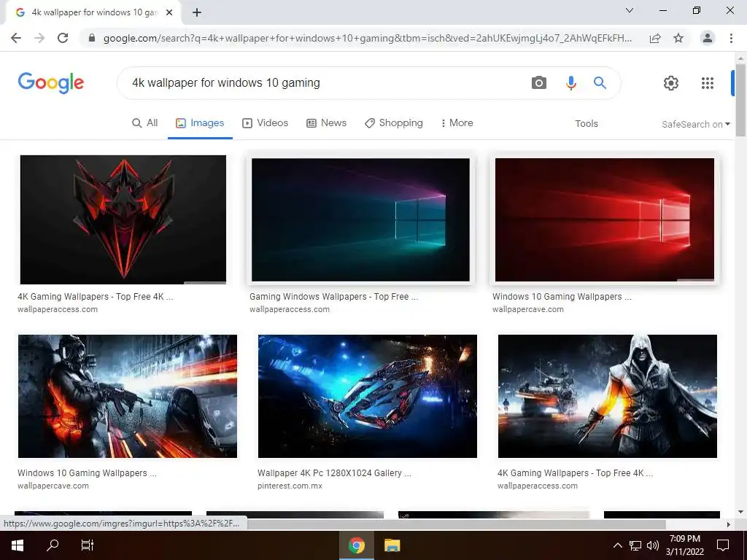Go back to the previous page

coord(16,38)
